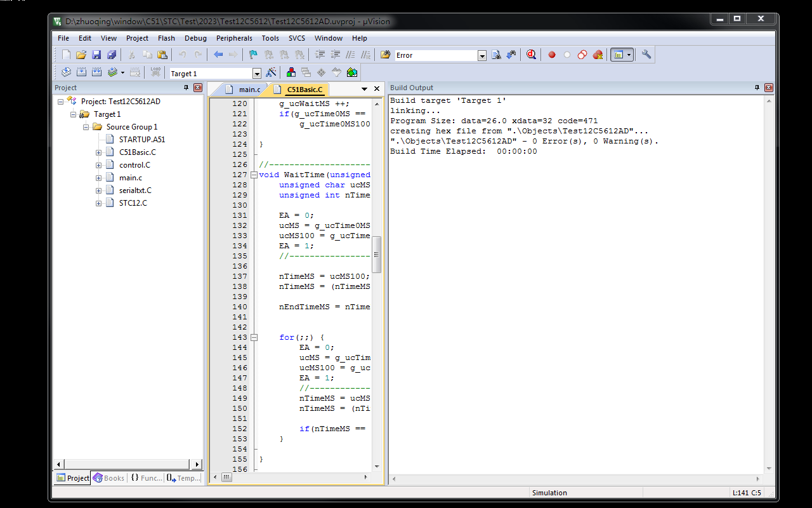Open the incremental find binoculars icon

pos(511,55)
